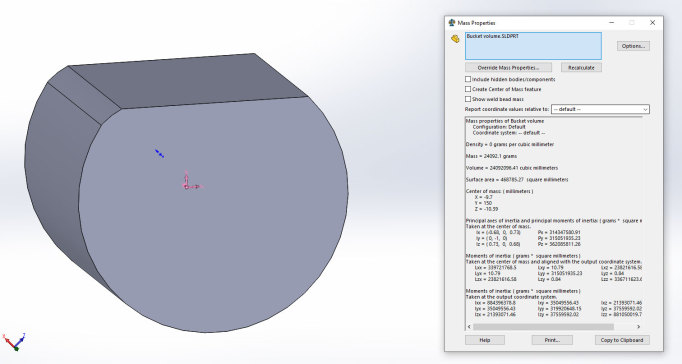The image size is (682, 364).
Task: Click the left scroll arrow of results pane
Action: click(x=469, y=327)
